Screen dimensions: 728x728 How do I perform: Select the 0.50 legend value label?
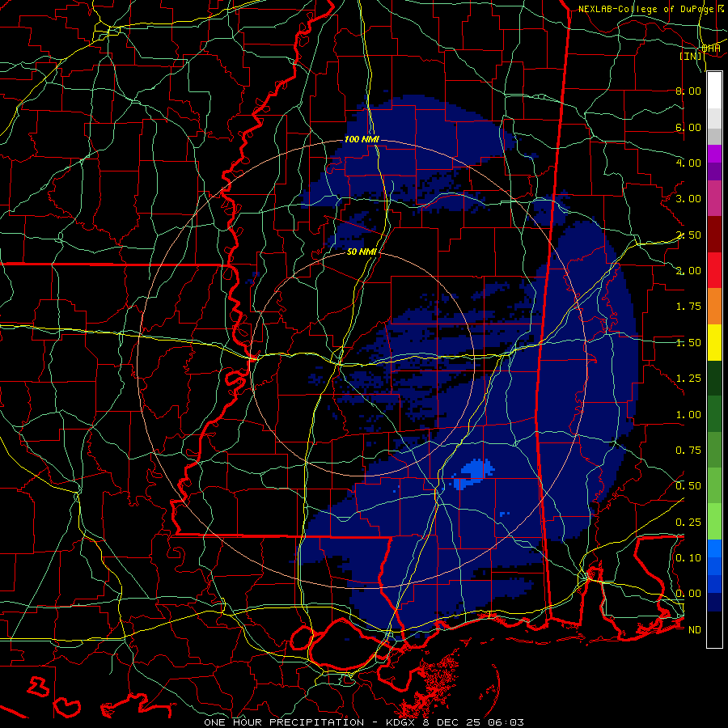(688, 486)
